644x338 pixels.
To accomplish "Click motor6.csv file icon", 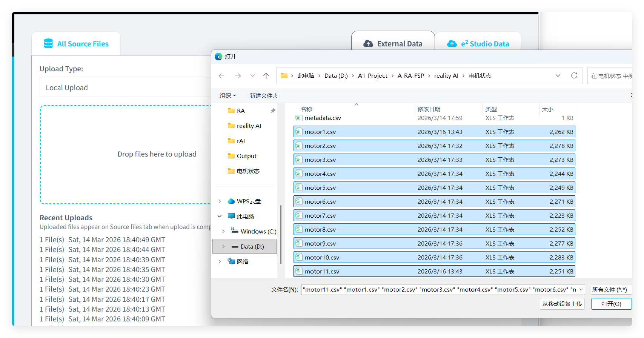I will point(298,201).
